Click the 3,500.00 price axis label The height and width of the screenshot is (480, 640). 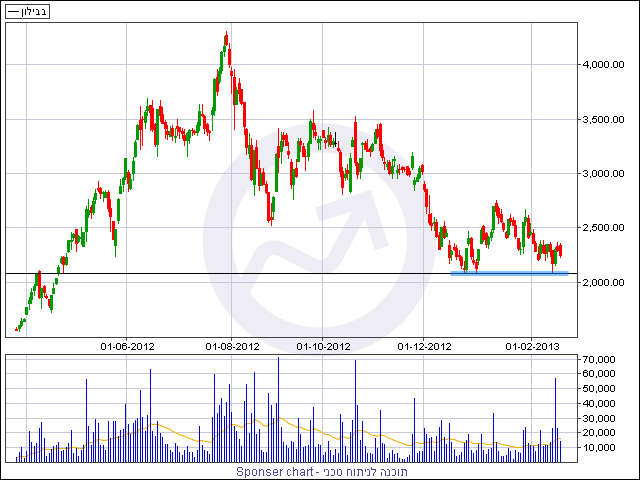coord(604,120)
